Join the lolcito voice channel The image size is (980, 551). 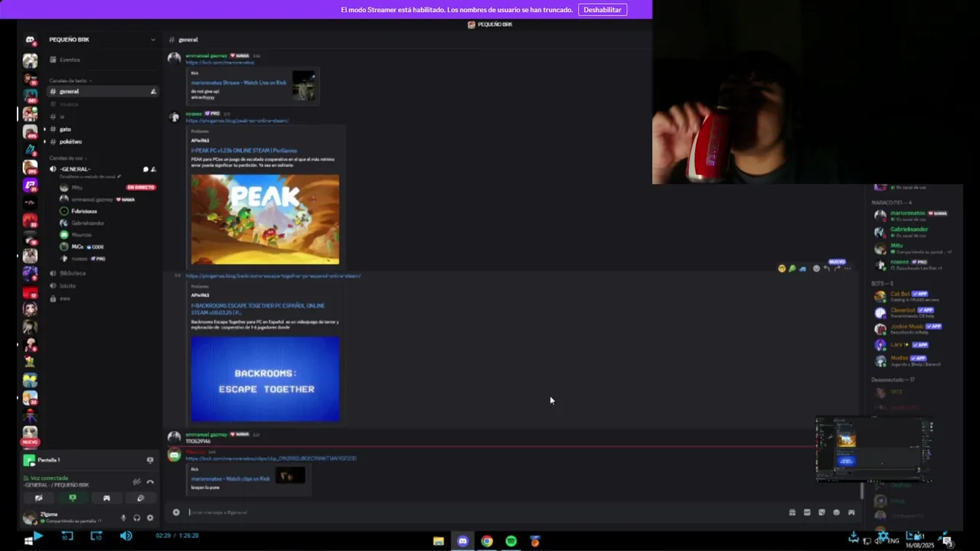click(67, 285)
